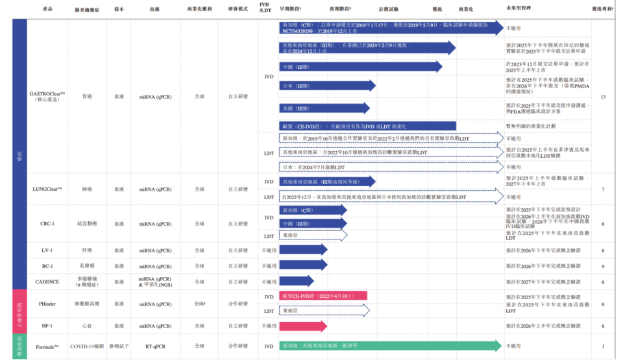Viewport: 623px width, 364px height.
Task: Click the patent count 1 for Fortitude
Action: [603, 346]
